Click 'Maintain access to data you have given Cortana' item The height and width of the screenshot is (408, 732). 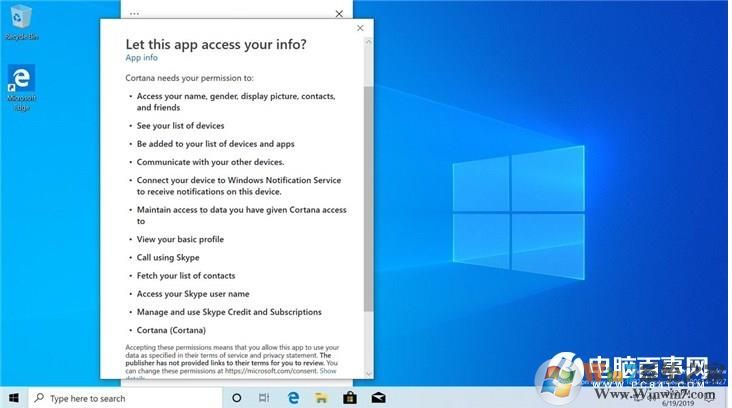pos(241,215)
